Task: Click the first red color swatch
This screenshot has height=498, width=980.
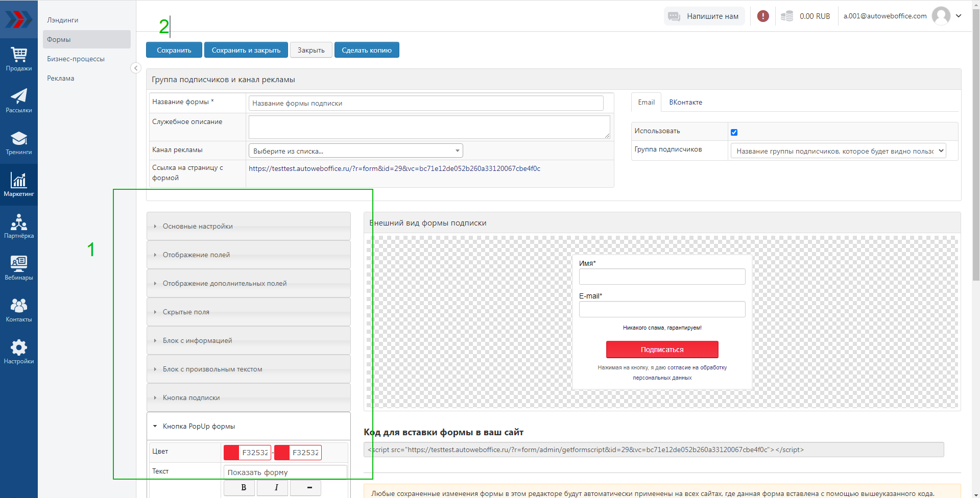Action: [x=231, y=453]
